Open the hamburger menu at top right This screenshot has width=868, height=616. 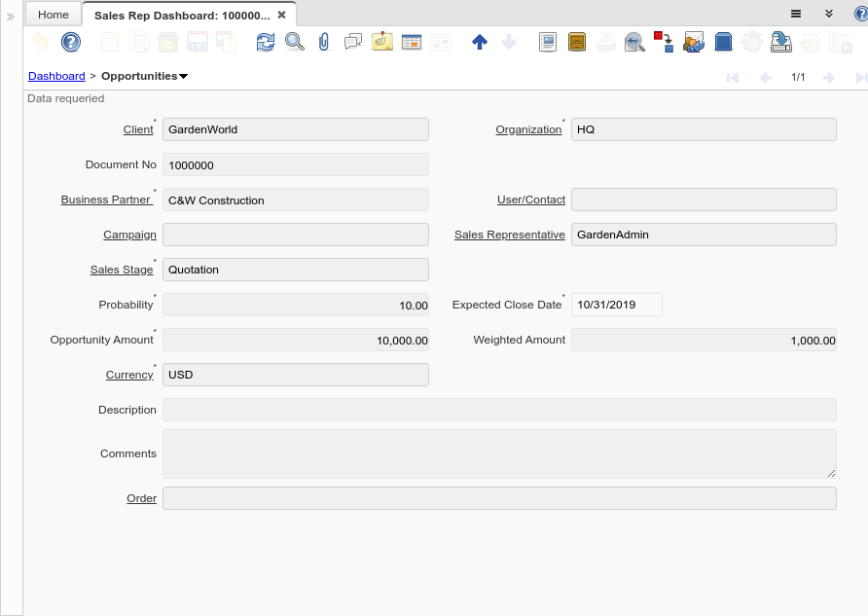pos(796,14)
